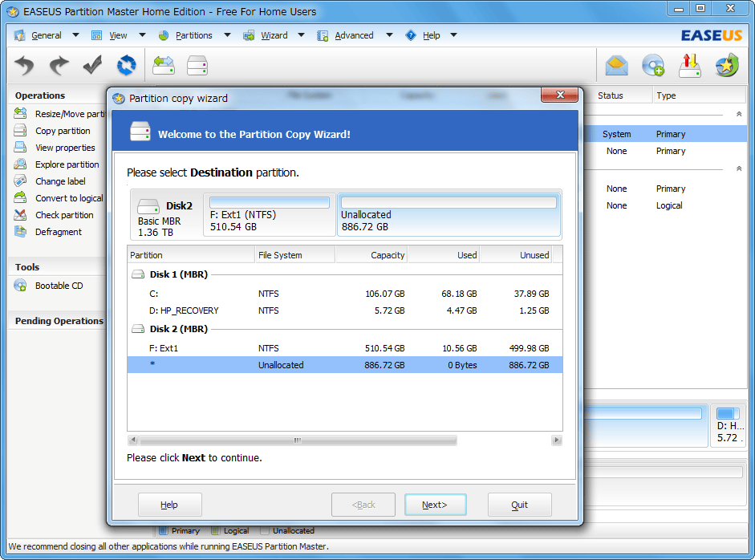The height and width of the screenshot is (560, 755).
Task: Click Disk 1 (MBR) drive icon
Action: pyautogui.click(x=138, y=274)
